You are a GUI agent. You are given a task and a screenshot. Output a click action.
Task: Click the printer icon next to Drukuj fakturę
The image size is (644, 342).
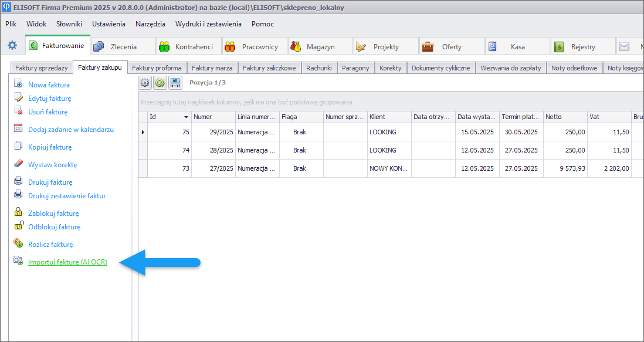click(x=18, y=182)
